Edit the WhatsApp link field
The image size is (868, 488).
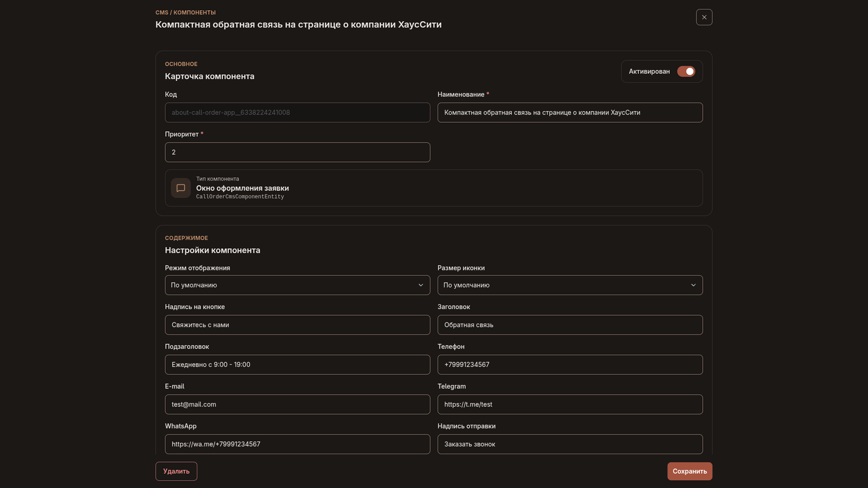pos(298,444)
